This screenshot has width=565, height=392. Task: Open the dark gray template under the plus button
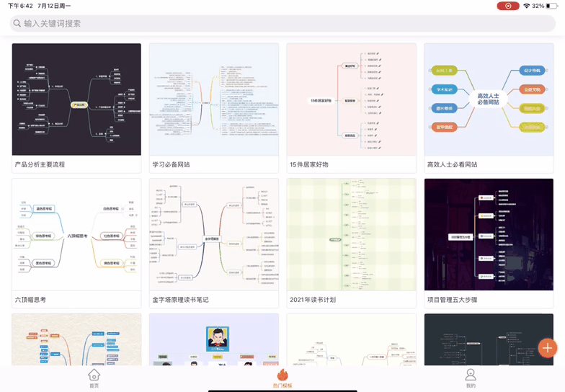click(489, 339)
